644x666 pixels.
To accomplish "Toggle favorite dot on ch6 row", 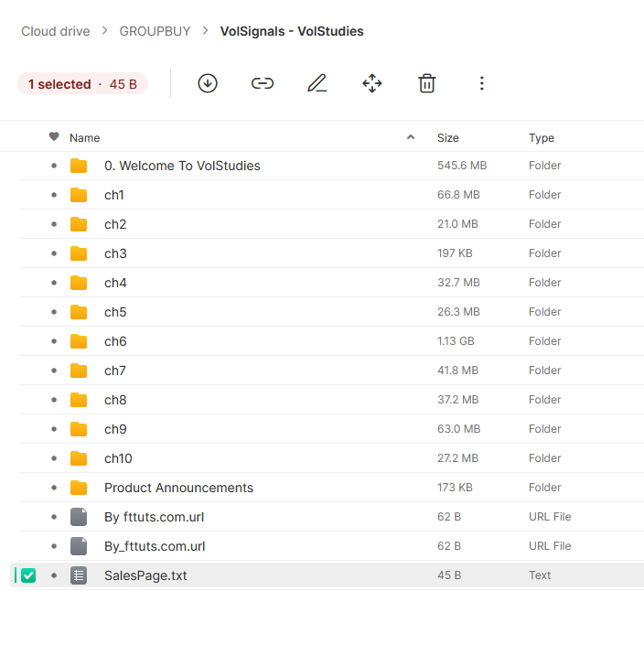I will click(x=54, y=341).
